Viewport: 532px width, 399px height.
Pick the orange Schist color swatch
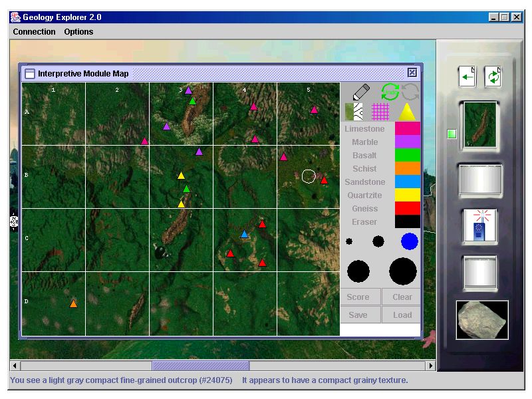pos(408,169)
